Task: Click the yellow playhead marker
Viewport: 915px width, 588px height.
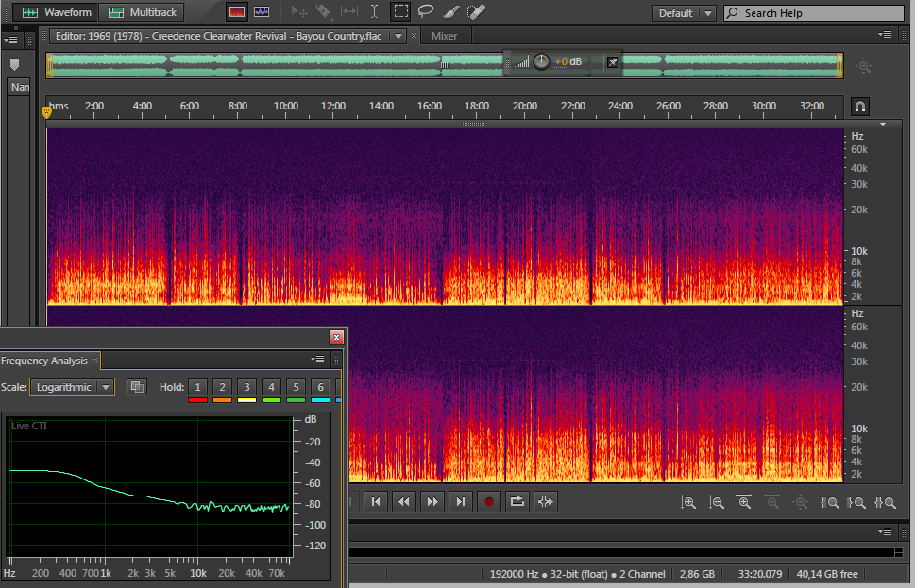Action: pos(46,110)
